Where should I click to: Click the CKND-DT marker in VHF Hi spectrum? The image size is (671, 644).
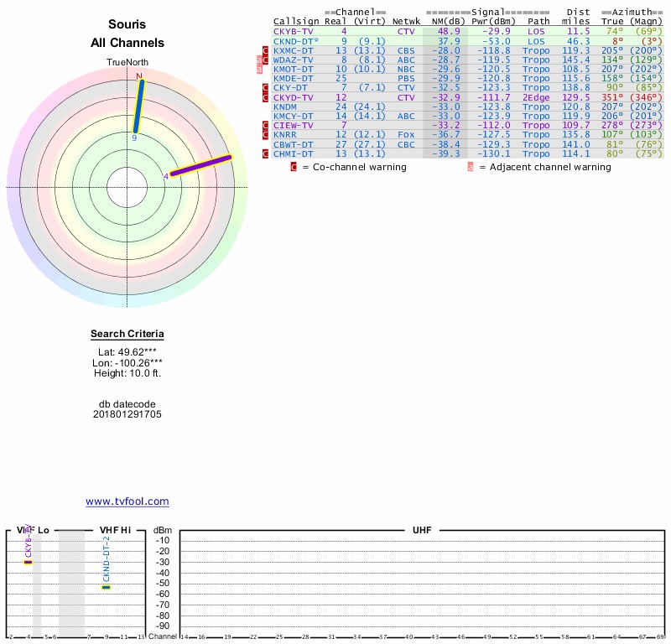click(107, 586)
